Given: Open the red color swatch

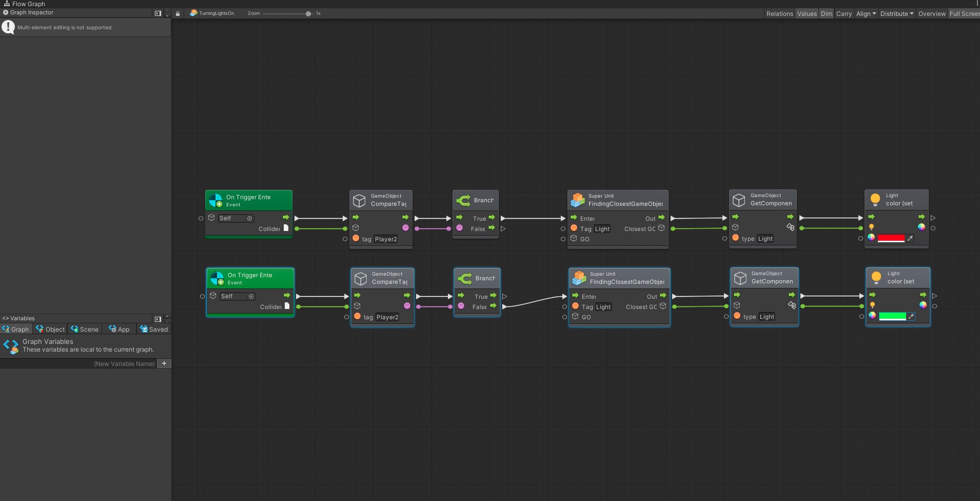Looking at the screenshot, I should click(x=891, y=238).
